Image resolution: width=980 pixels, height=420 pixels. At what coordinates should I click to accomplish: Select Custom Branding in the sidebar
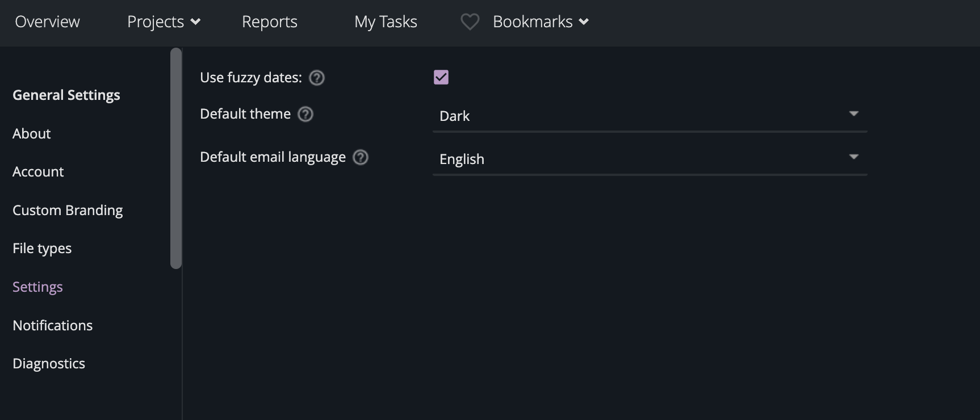coord(68,210)
